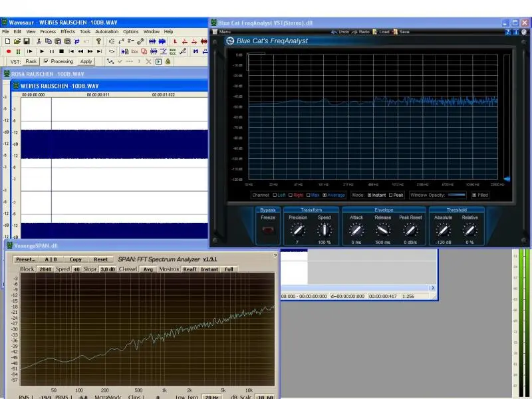Open the Automation menu

106,31
